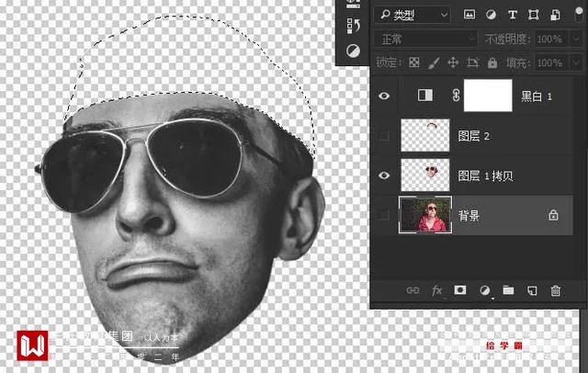This screenshot has width=588, height=373.
Task: Open the layer filter 类型 dropdown
Action: pos(413,15)
